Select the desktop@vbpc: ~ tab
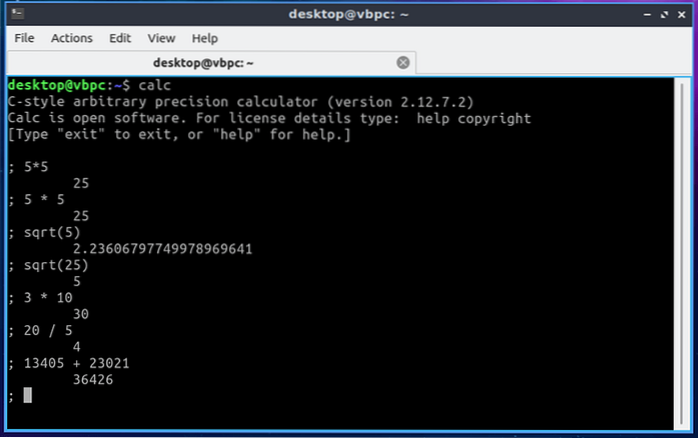 pyautogui.click(x=210, y=62)
